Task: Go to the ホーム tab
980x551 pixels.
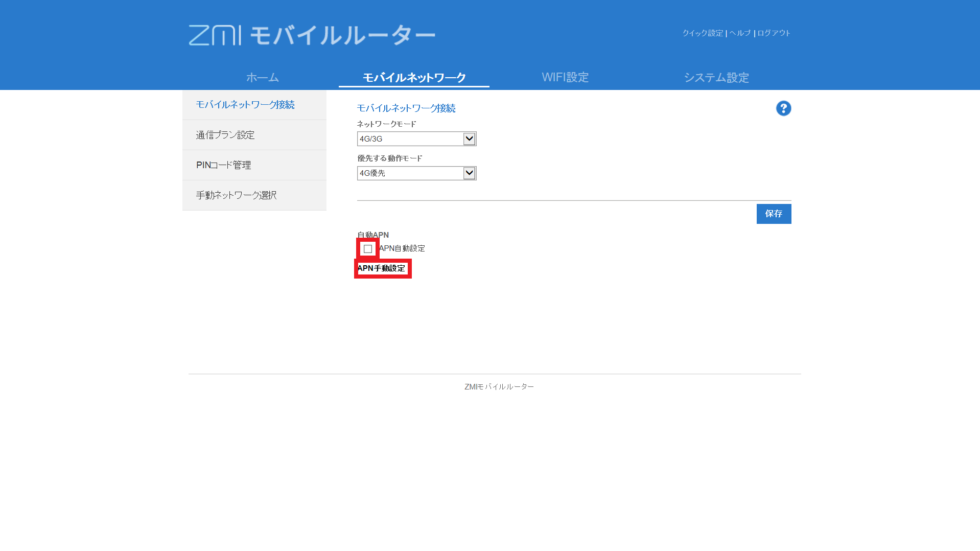Action: [x=262, y=77]
